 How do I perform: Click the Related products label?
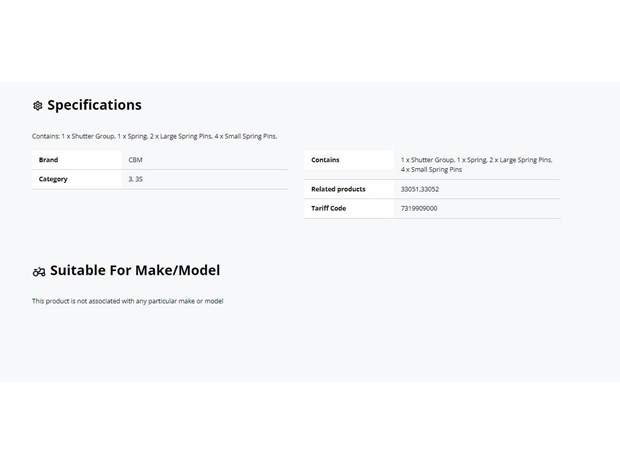tap(338, 189)
